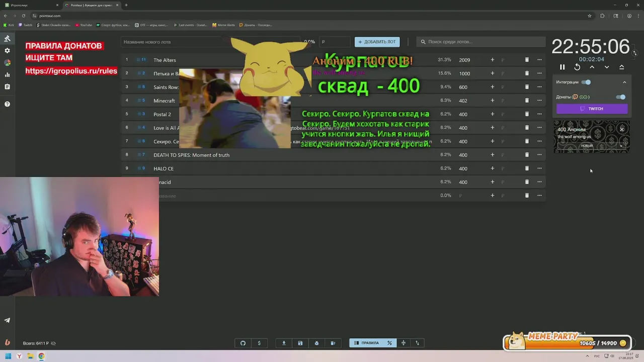Open the Meme Alerts bookmark

[x=223, y=25]
